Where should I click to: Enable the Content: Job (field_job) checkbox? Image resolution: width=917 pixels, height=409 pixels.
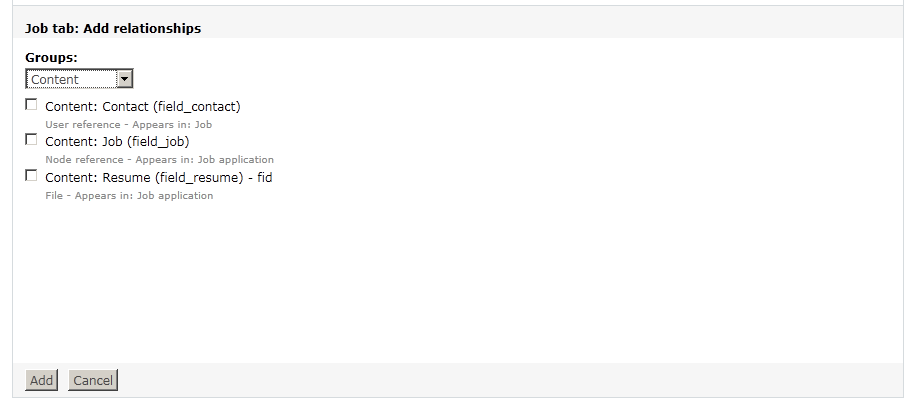tap(31, 140)
